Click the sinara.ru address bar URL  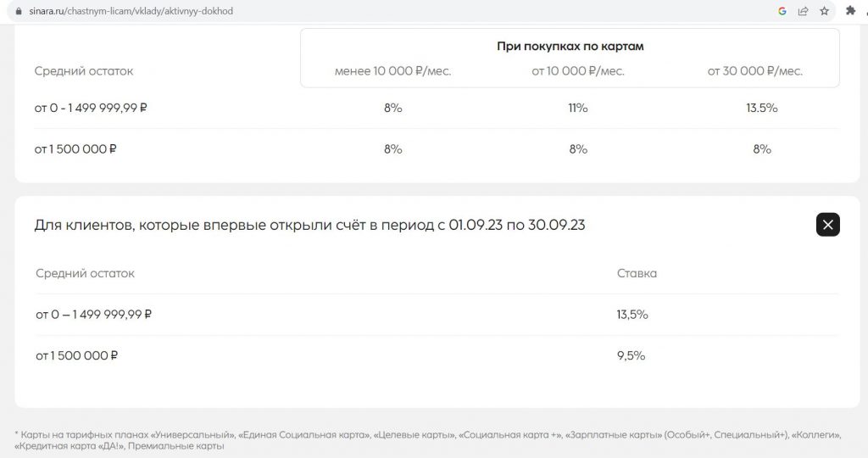(131, 11)
